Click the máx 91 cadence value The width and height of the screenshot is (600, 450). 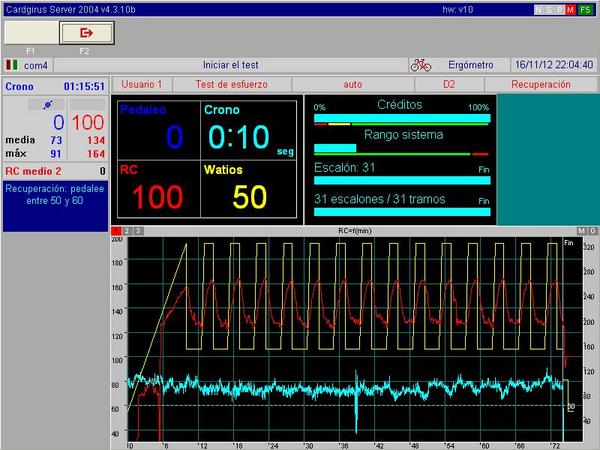click(56, 154)
